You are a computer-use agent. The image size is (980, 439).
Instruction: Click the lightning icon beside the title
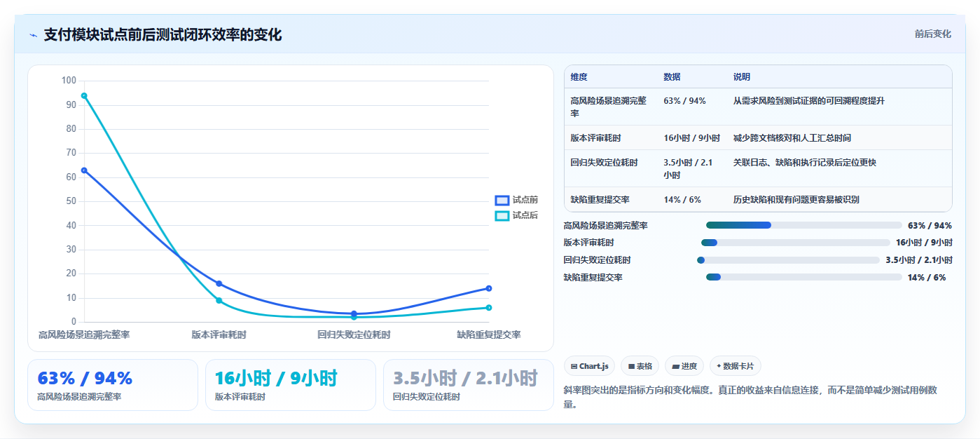point(33,34)
